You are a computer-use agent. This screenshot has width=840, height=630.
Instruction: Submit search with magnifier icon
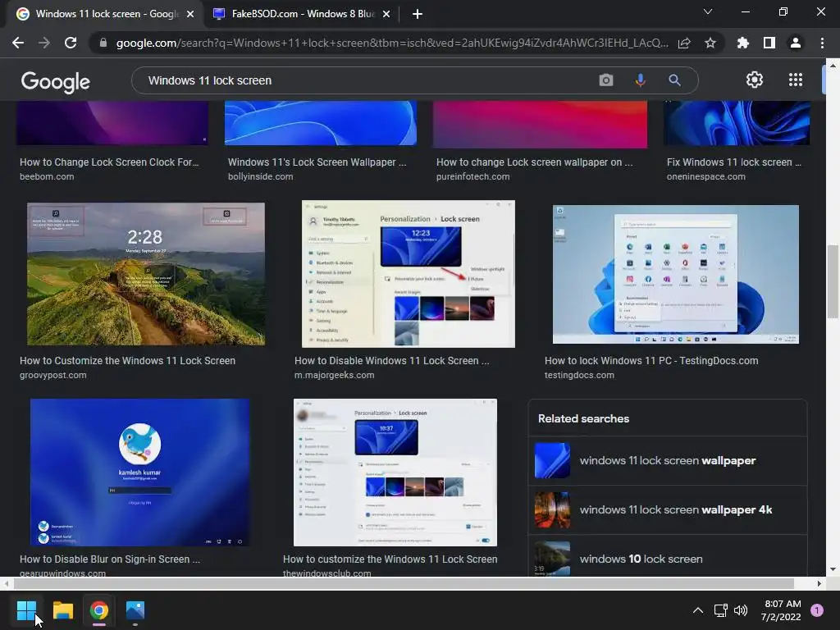674,80
